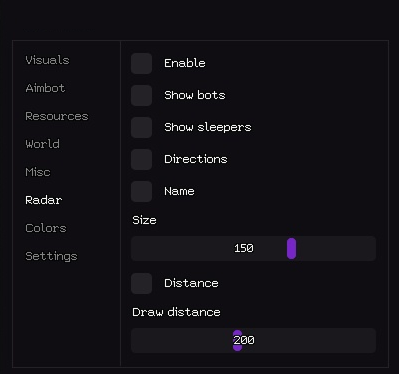Open the Colors section
The height and width of the screenshot is (374, 399).
[x=46, y=228]
